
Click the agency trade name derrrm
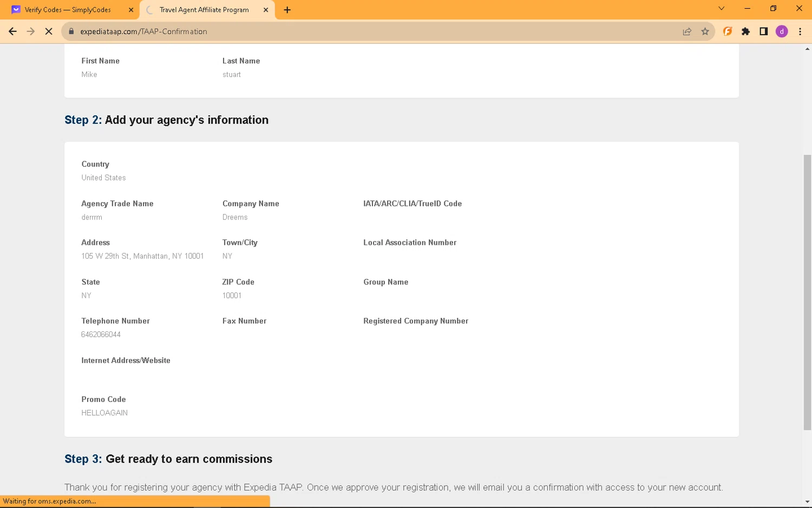(91, 217)
